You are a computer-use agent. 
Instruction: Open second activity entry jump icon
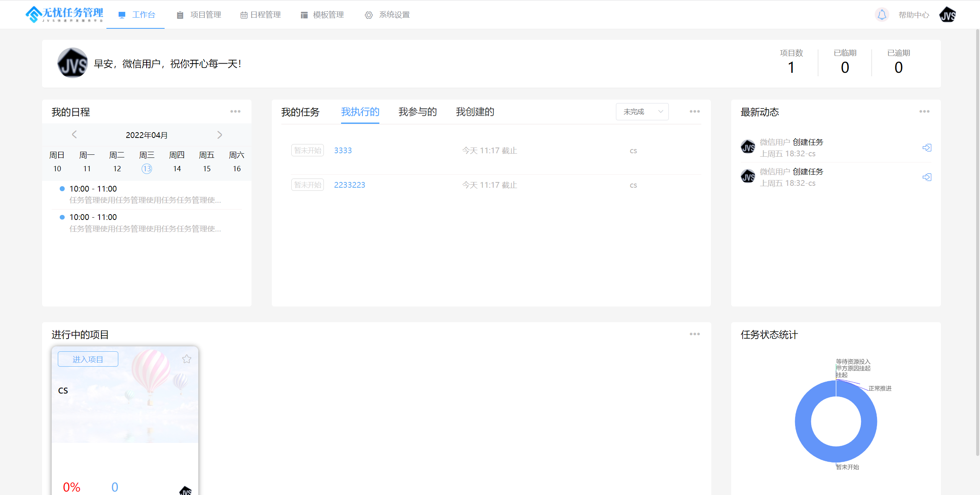[927, 177]
